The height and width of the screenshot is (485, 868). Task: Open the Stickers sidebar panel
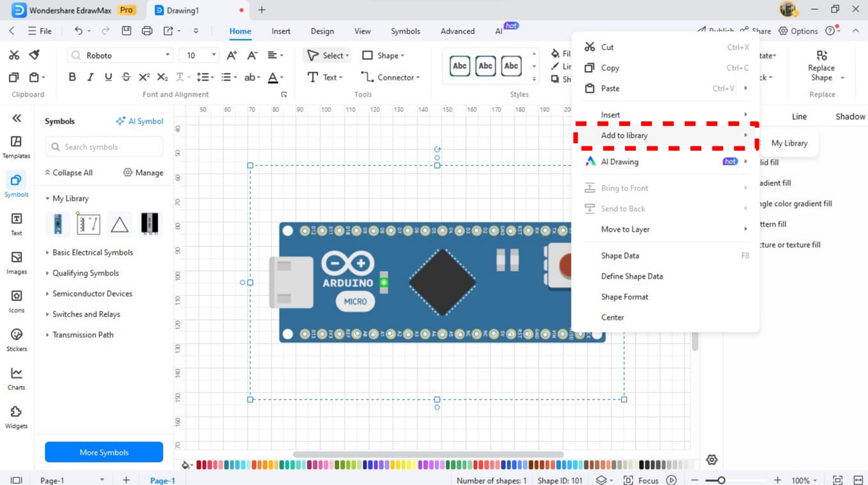click(x=17, y=340)
